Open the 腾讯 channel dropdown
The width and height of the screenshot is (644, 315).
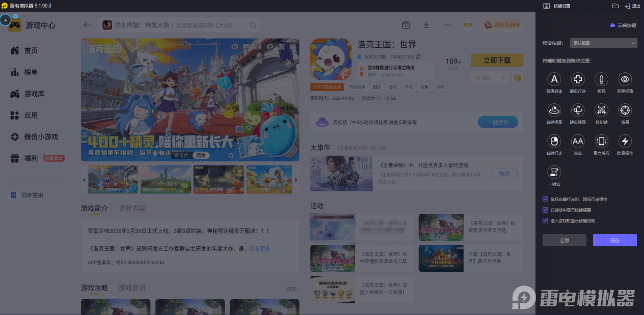coord(490,78)
